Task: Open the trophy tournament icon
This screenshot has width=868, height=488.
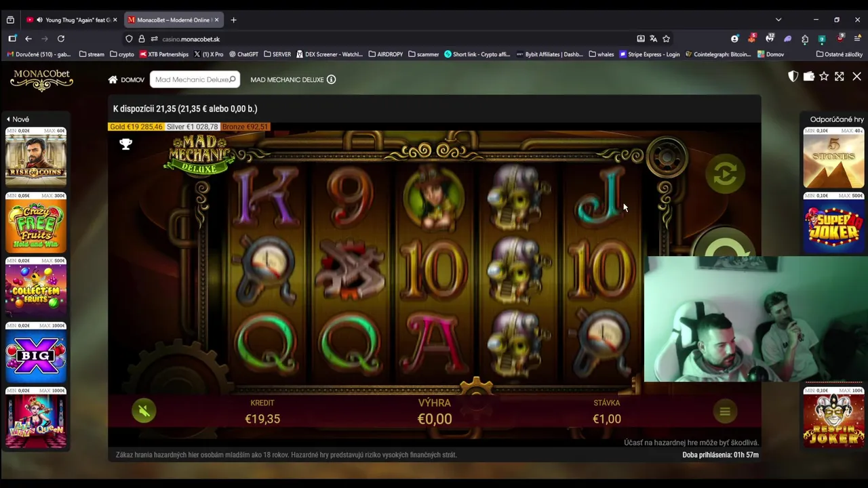Action: 125,144
